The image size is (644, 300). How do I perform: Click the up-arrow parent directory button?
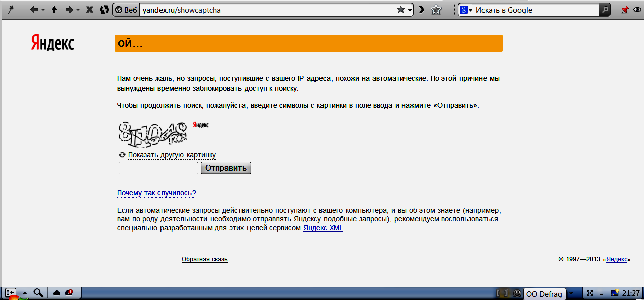pos(54,10)
